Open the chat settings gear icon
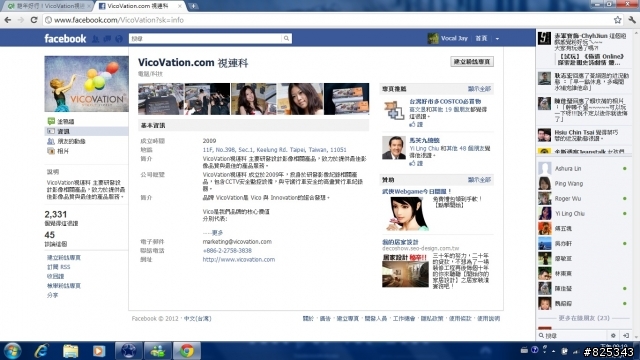The height and width of the screenshot is (360, 640). [613, 336]
